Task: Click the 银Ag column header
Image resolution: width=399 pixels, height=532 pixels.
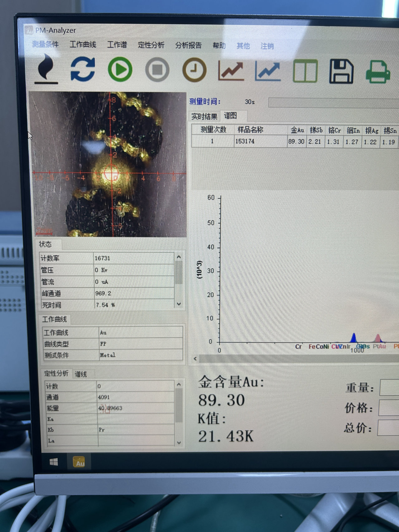Action: click(371, 131)
